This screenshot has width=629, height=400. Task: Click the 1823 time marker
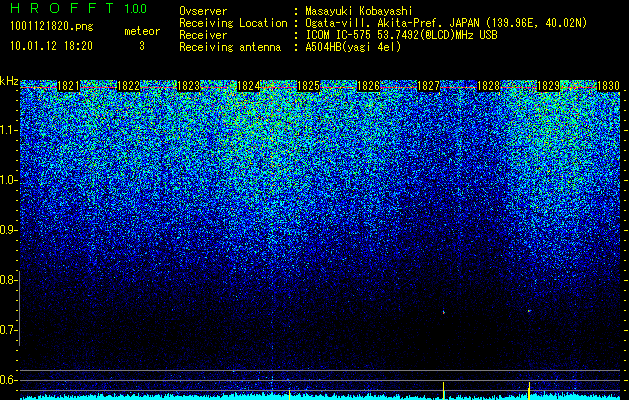coord(189,86)
